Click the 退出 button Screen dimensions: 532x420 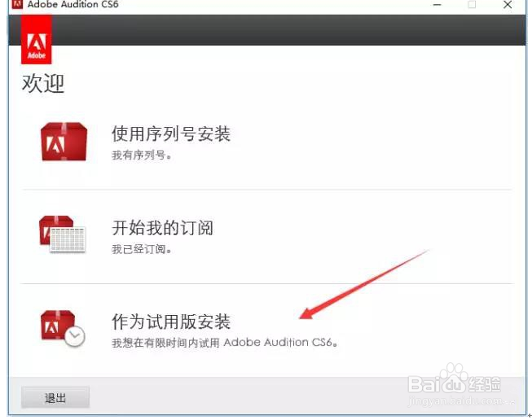pos(55,397)
